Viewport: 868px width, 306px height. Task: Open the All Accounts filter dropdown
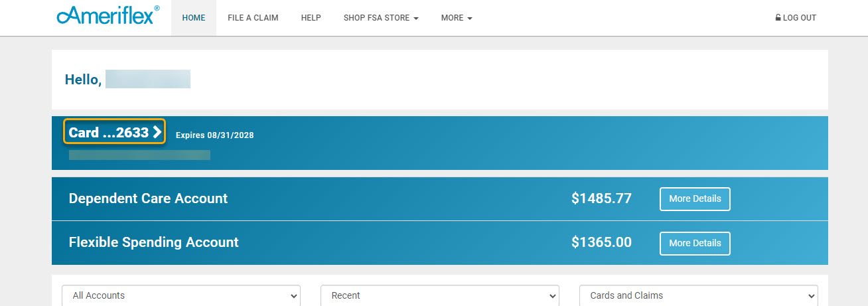(181, 295)
